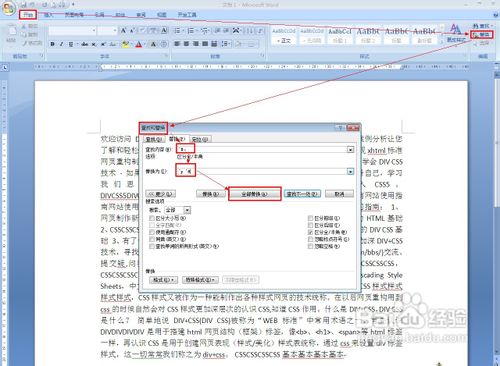Switch to the Find tab in dialog
Screen dimensions: 500x366
point(154,139)
